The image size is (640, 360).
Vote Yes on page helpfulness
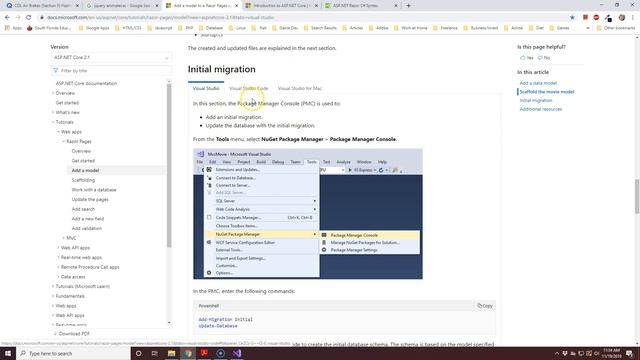tap(527, 58)
